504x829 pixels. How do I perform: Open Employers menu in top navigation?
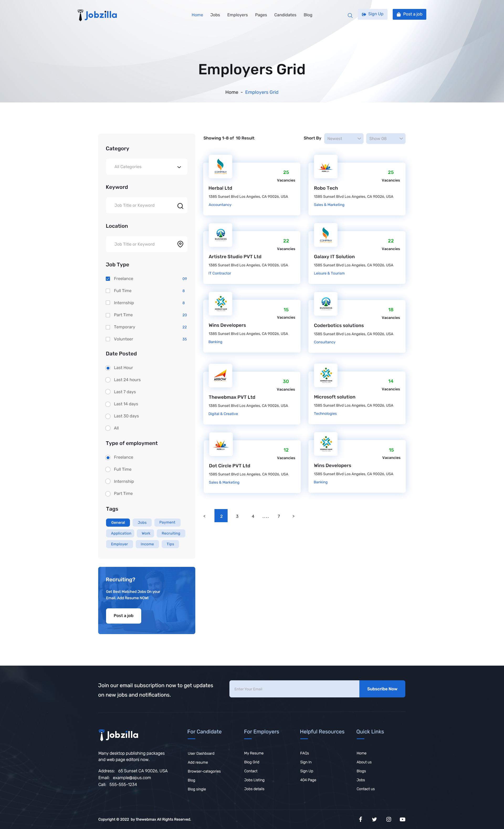[237, 15]
